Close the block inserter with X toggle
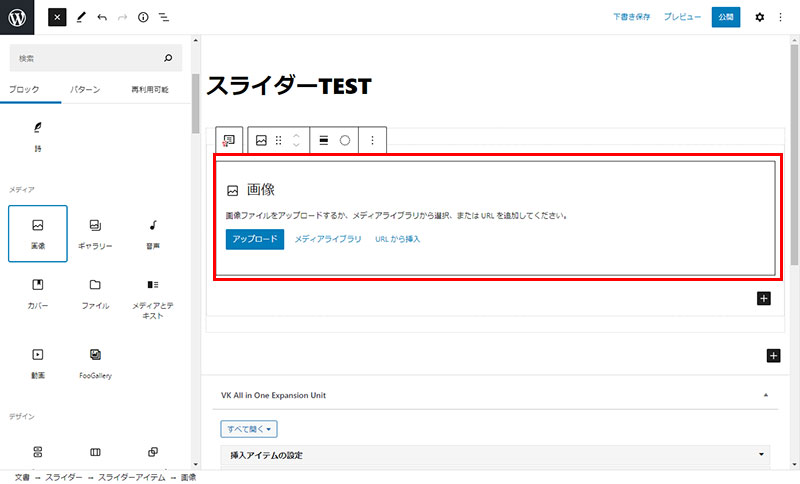 [x=57, y=18]
